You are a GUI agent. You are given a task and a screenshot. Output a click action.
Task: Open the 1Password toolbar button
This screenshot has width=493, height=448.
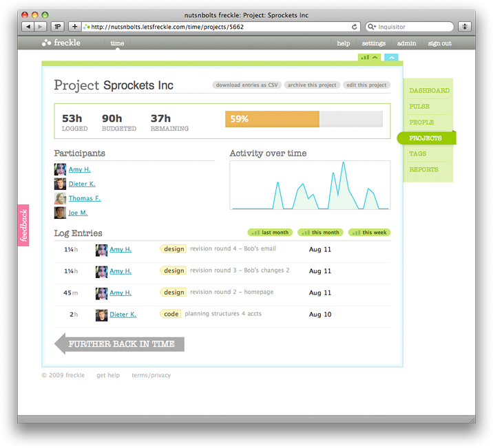pyautogui.click(x=58, y=27)
